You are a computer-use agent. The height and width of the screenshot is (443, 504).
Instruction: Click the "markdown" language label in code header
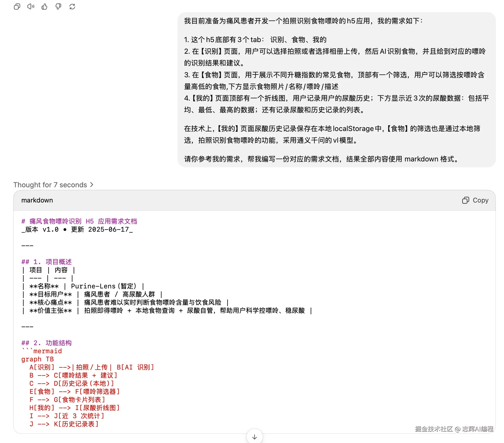(37, 200)
